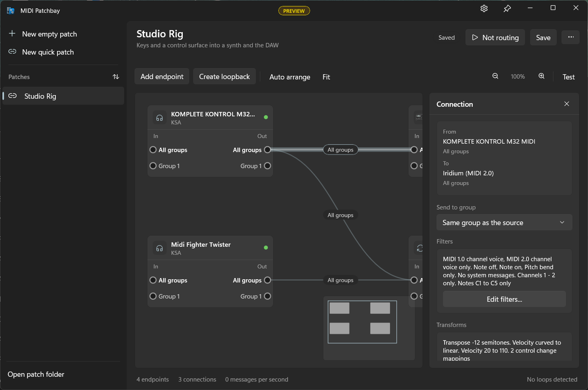Close the Connection panel
The image size is (588, 390).
coord(567,104)
